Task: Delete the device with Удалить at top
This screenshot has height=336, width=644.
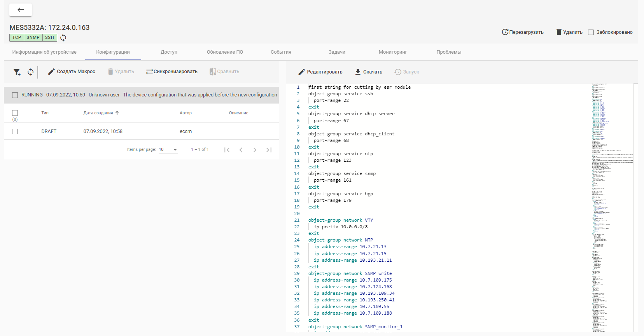Action: point(569,32)
